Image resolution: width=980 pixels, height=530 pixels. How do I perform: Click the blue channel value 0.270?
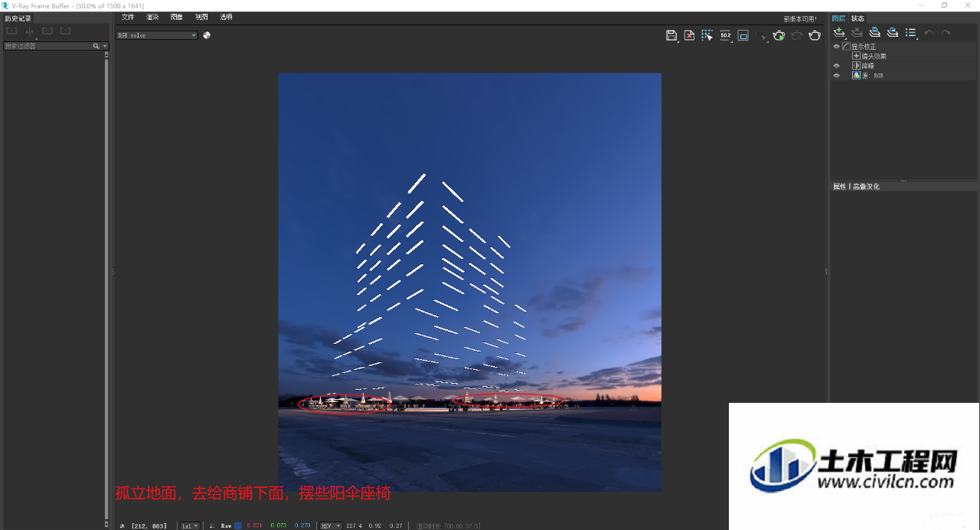(302, 526)
